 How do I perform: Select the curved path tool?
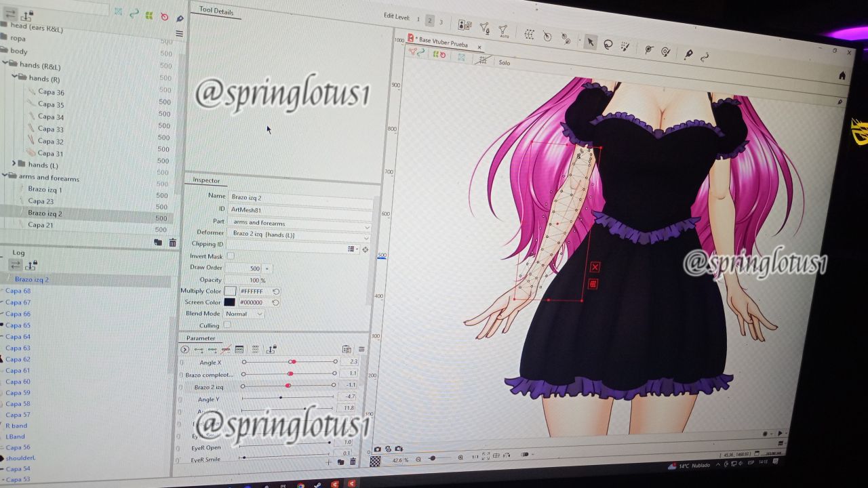(x=705, y=56)
